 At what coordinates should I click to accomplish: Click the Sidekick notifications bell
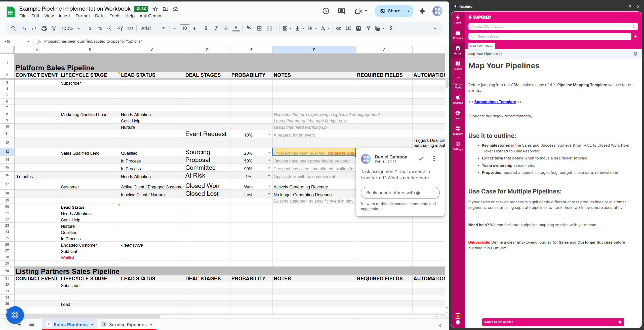click(458, 322)
